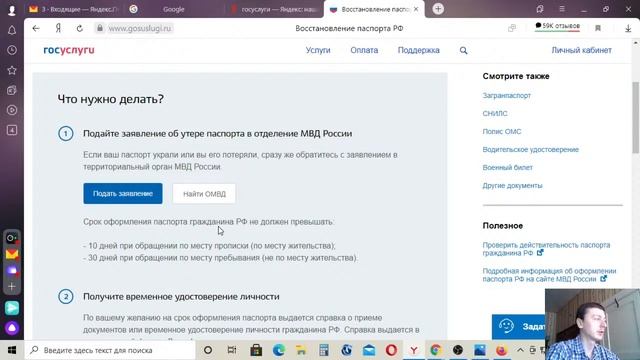The image size is (640, 360).
Task: Open the Другие документы link
Action: pyautogui.click(x=512, y=186)
